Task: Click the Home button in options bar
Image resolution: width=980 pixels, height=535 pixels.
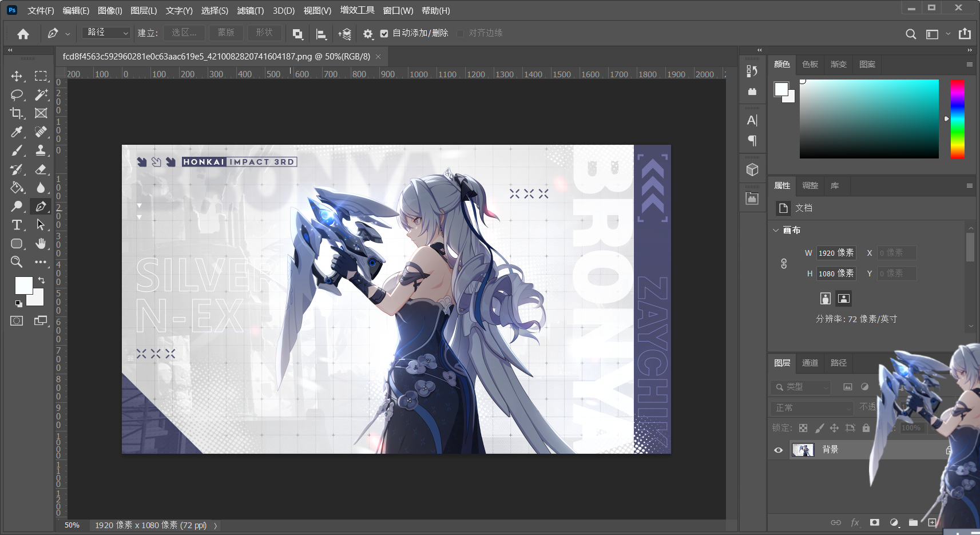Action: [23, 34]
